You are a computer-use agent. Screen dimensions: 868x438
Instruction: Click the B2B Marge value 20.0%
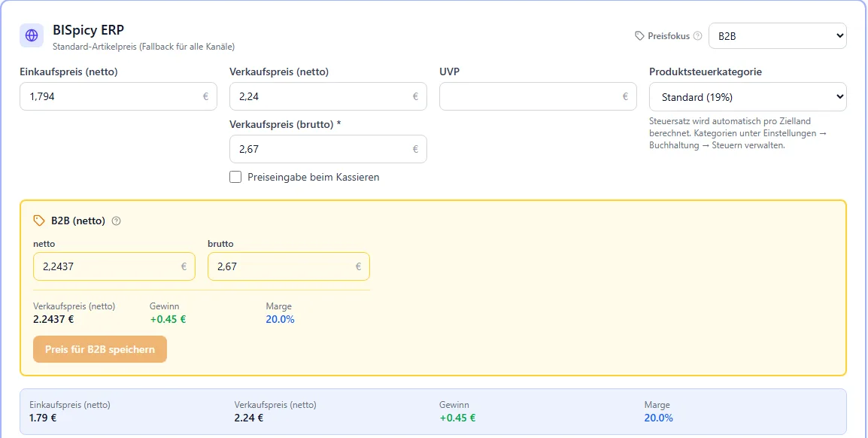tap(280, 319)
